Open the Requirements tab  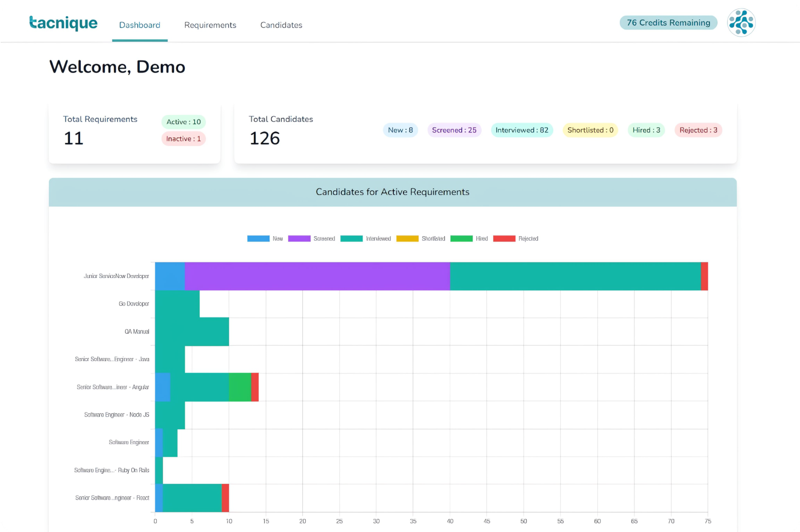pos(210,25)
